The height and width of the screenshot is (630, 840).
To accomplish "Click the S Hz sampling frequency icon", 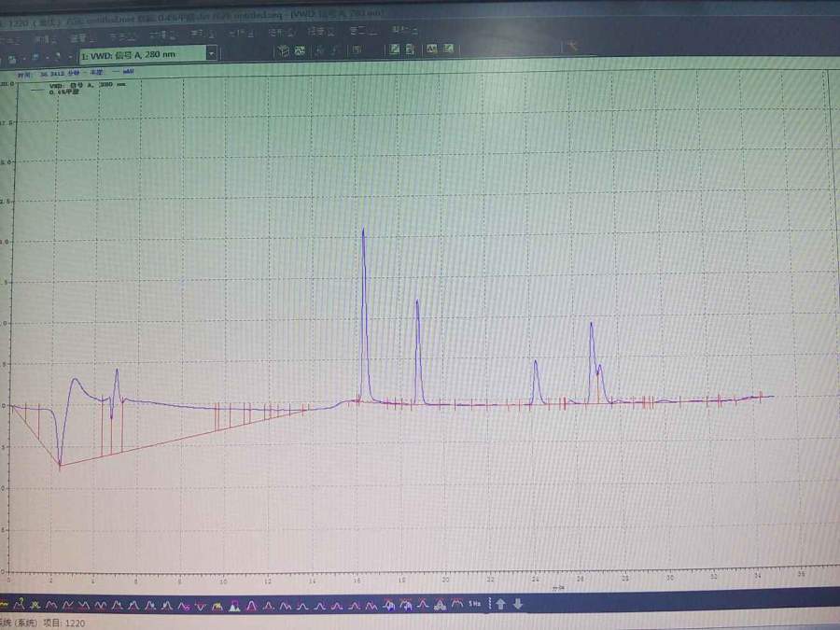I will click(475, 604).
